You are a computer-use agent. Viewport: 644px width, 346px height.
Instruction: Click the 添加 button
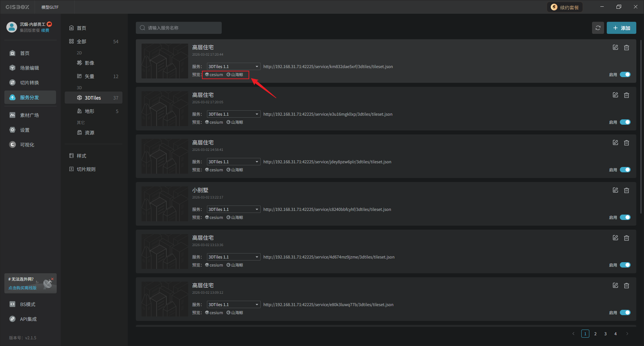tap(621, 28)
